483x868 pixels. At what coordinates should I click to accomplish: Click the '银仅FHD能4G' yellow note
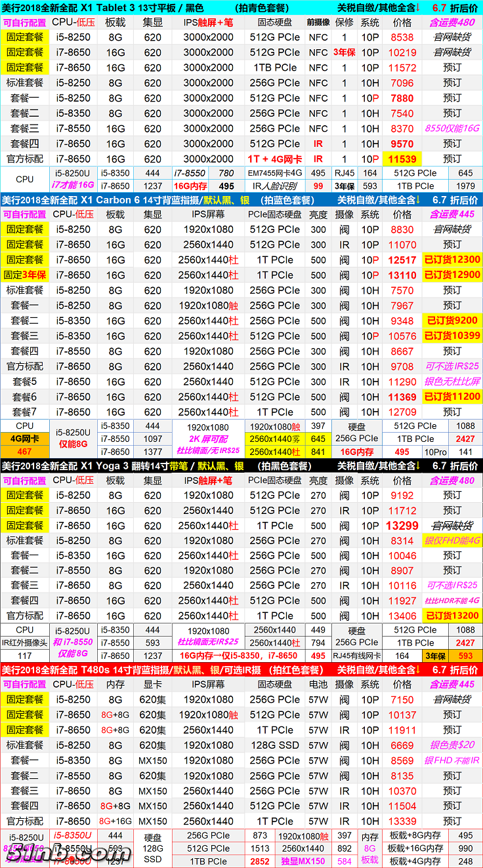452,541
